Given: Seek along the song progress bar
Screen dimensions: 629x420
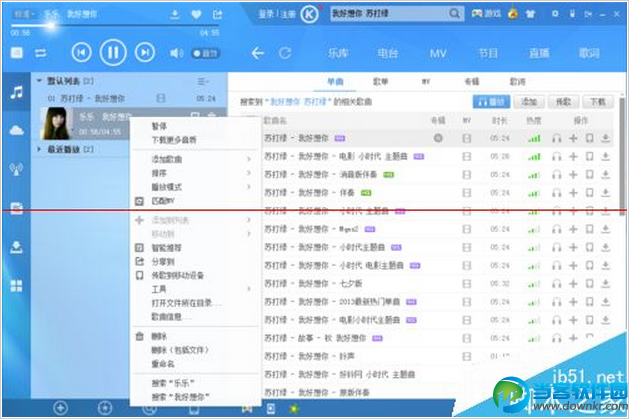Looking at the screenshot, I should click(114, 25).
